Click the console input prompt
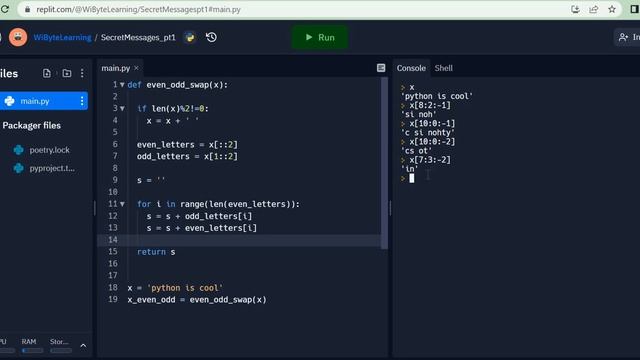This screenshot has width=640, height=360. coord(411,178)
